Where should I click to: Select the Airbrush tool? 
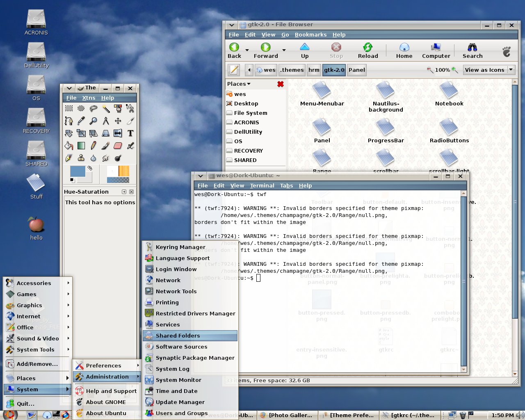tap(130, 146)
